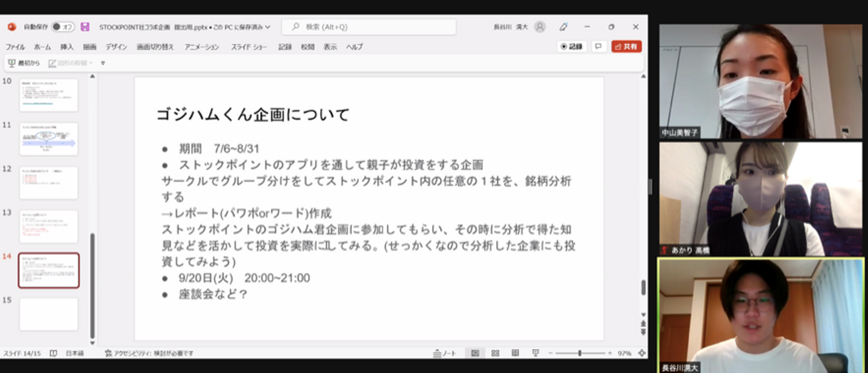Image resolution: width=868 pixels, height=373 pixels.
Task: Click the 97% zoom level
Action: click(x=624, y=353)
